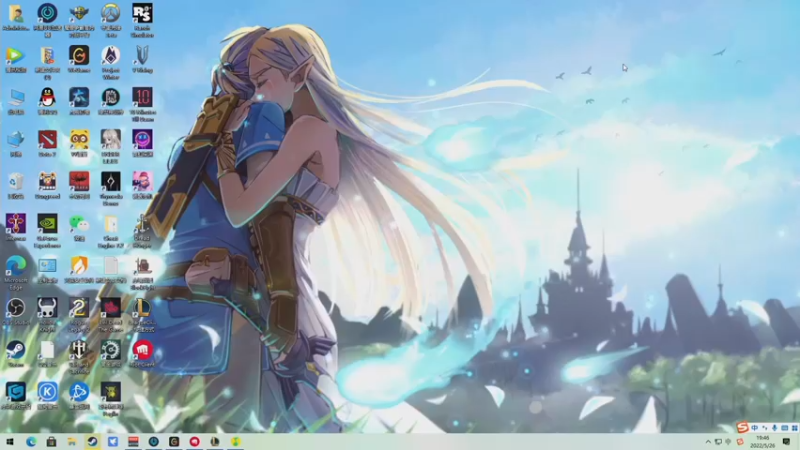Open the Network globe desktop icon
Image resolution: width=800 pixels, height=450 pixels.
pyautogui.click(x=16, y=139)
